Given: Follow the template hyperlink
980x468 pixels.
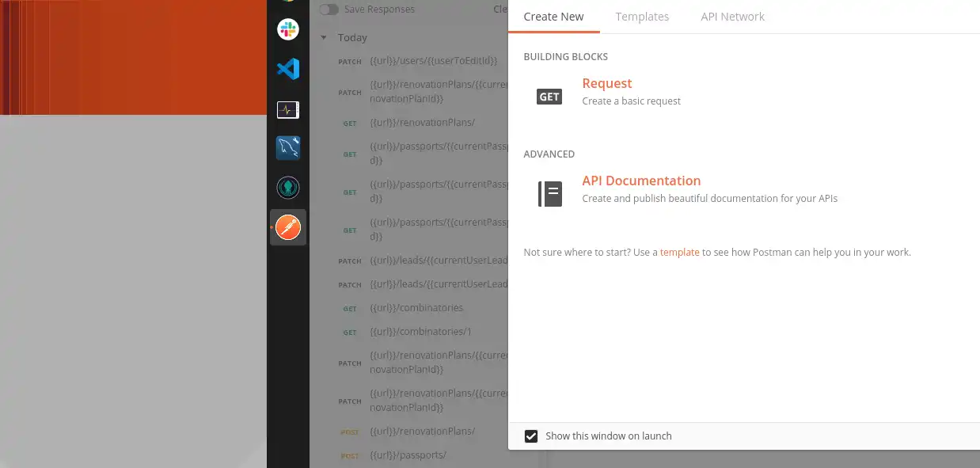Looking at the screenshot, I should point(680,253).
